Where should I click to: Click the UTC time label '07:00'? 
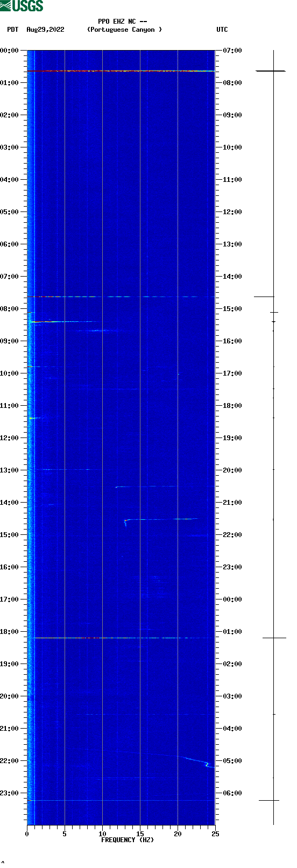coord(232,51)
